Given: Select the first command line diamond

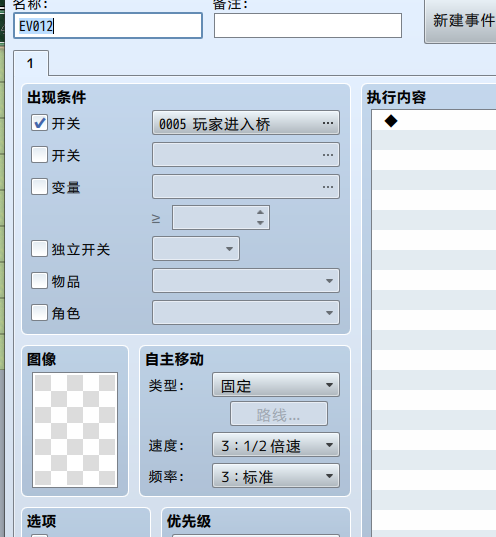Looking at the screenshot, I should [x=391, y=121].
